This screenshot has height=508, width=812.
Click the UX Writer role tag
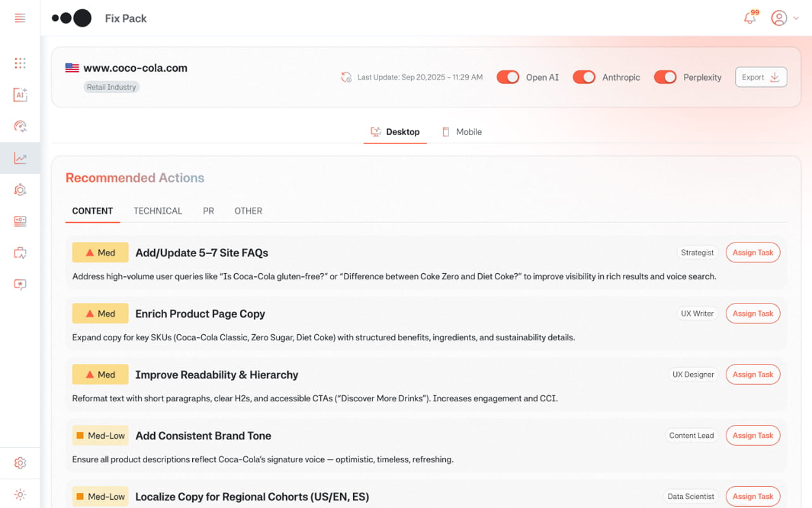point(697,314)
